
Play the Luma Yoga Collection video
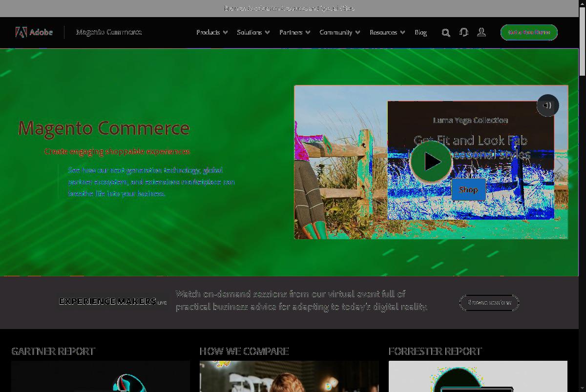tap(431, 162)
